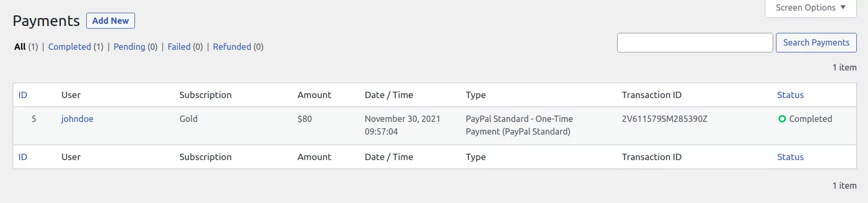Click the Add New payment button
868x203 pixels.
[111, 21]
